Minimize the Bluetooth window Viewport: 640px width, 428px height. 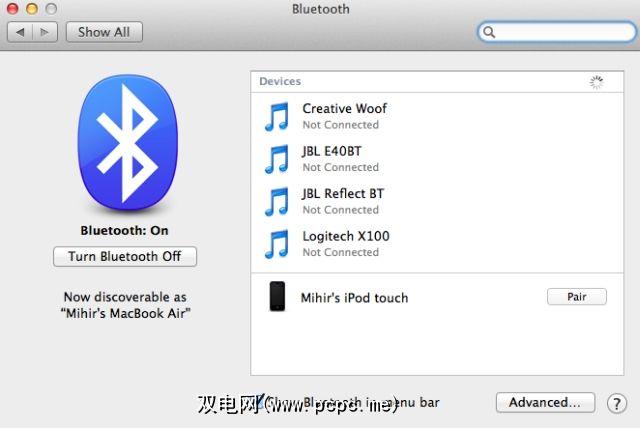30,9
